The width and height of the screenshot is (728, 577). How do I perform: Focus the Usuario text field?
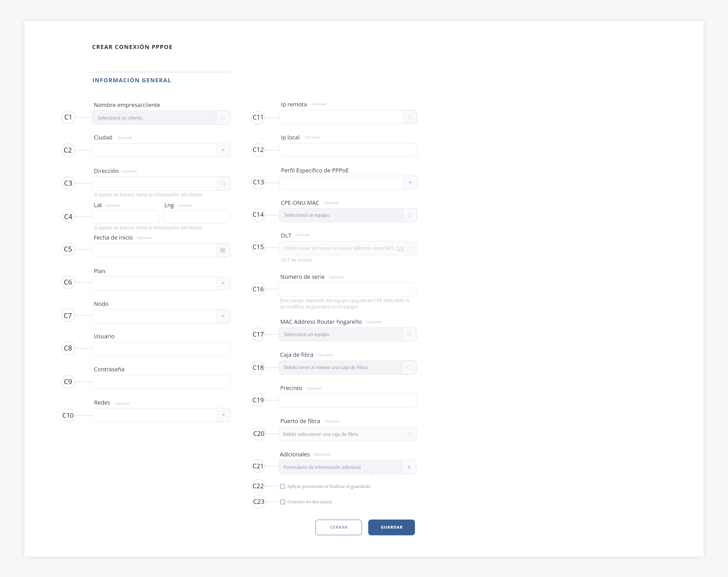(161, 349)
